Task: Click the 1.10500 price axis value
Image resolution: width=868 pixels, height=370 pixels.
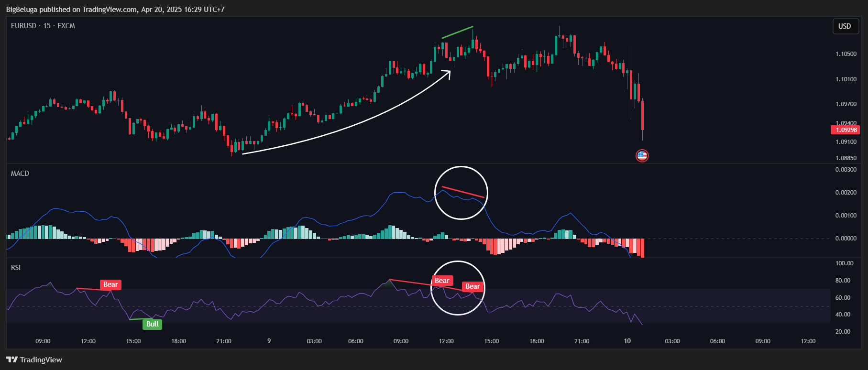Action: [x=846, y=54]
